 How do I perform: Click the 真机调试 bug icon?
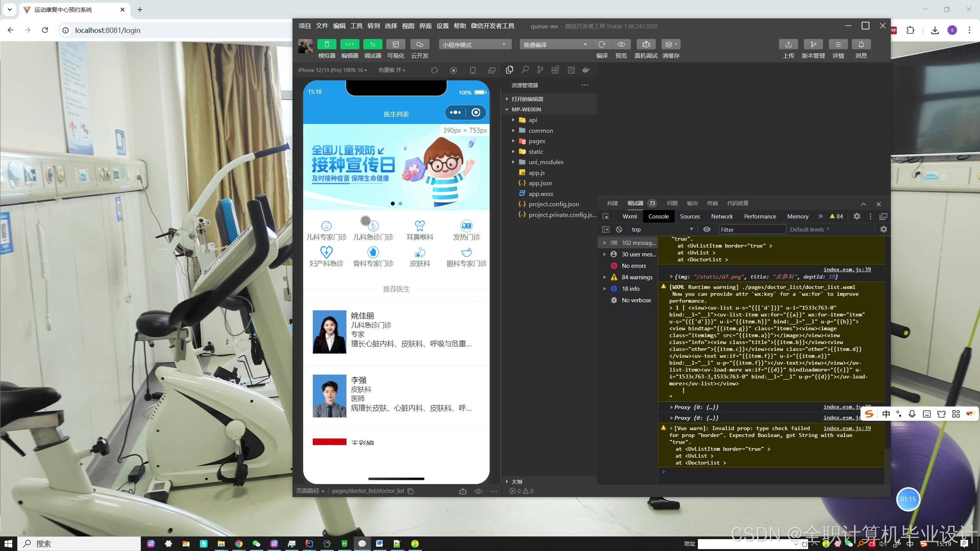(x=646, y=44)
